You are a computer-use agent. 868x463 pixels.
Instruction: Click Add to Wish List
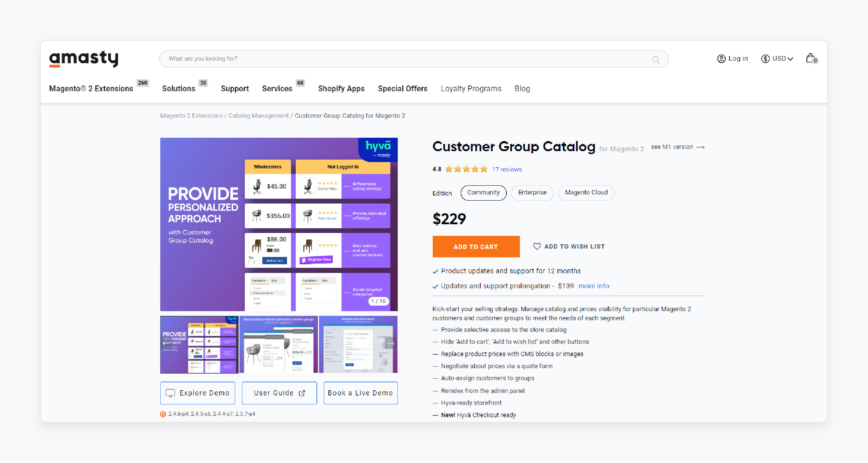coord(569,246)
